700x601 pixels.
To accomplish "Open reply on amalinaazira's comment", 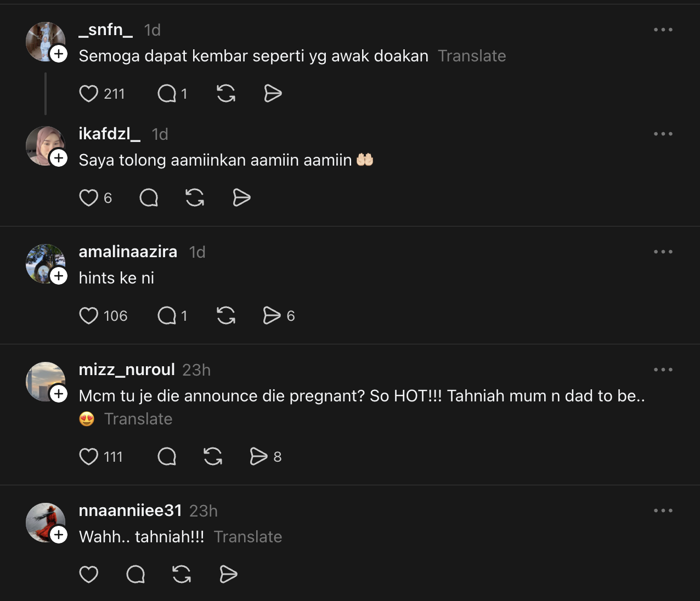I will [x=167, y=316].
